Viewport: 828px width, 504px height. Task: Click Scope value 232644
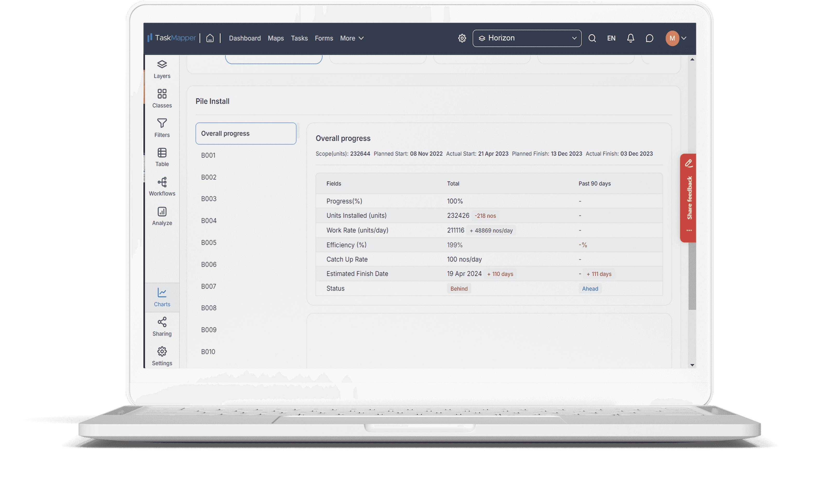pos(360,154)
